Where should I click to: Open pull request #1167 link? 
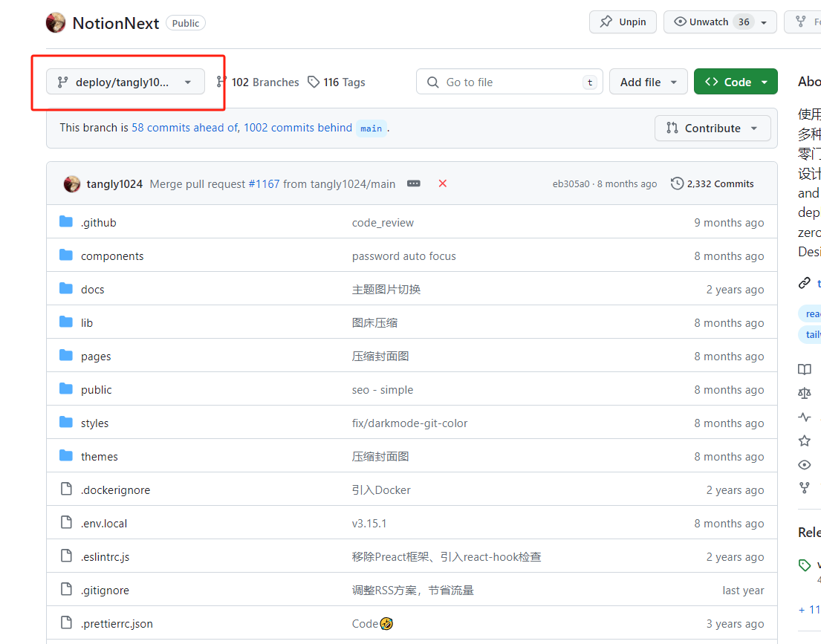point(264,184)
